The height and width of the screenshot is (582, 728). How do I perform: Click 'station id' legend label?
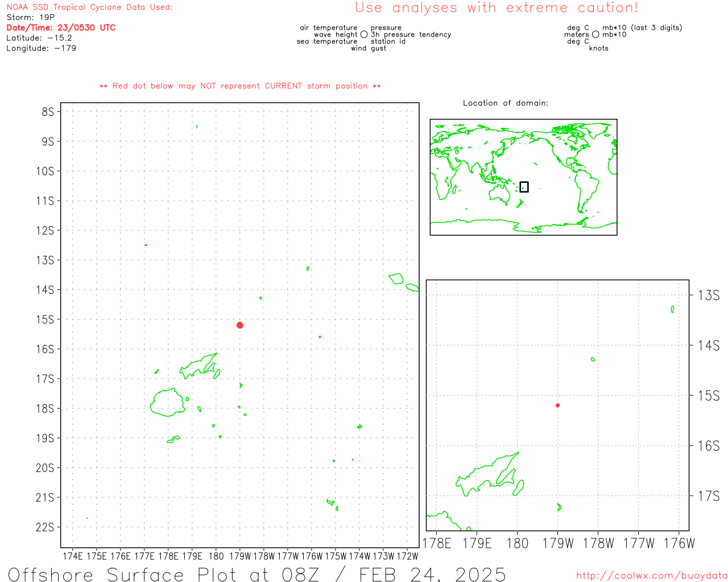pyautogui.click(x=388, y=41)
